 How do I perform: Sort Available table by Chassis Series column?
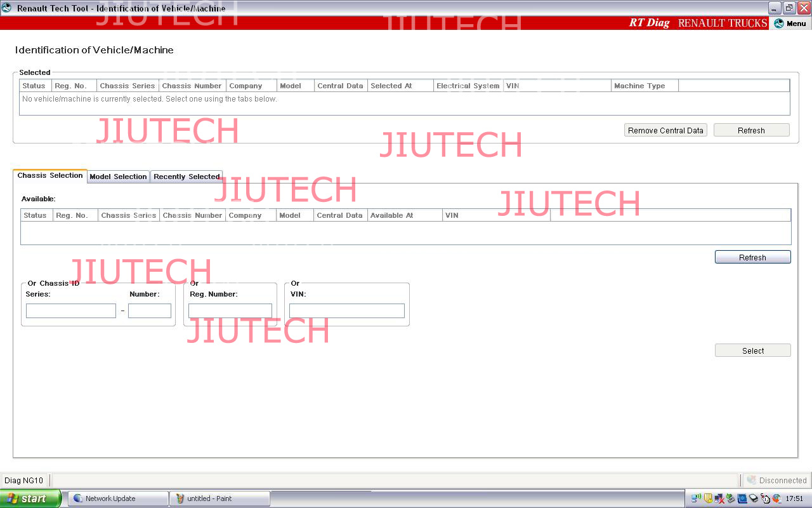(x=129, y=215)
